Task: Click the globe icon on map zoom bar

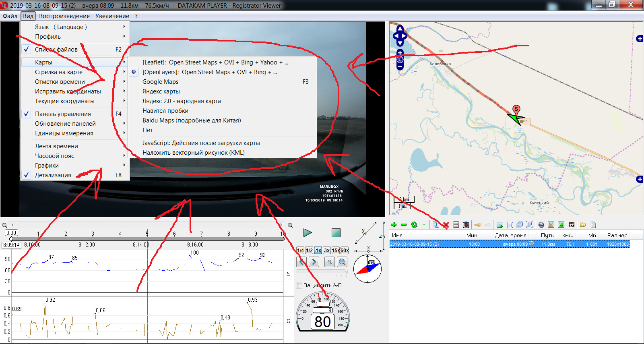Action: pyautogui.click(x=400, y=60)
